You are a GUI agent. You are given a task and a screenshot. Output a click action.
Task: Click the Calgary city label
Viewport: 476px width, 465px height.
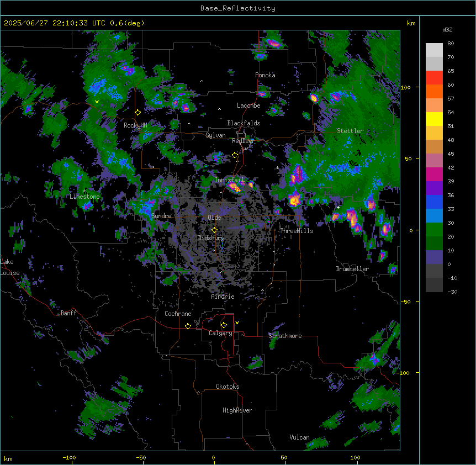coord(220,333)
